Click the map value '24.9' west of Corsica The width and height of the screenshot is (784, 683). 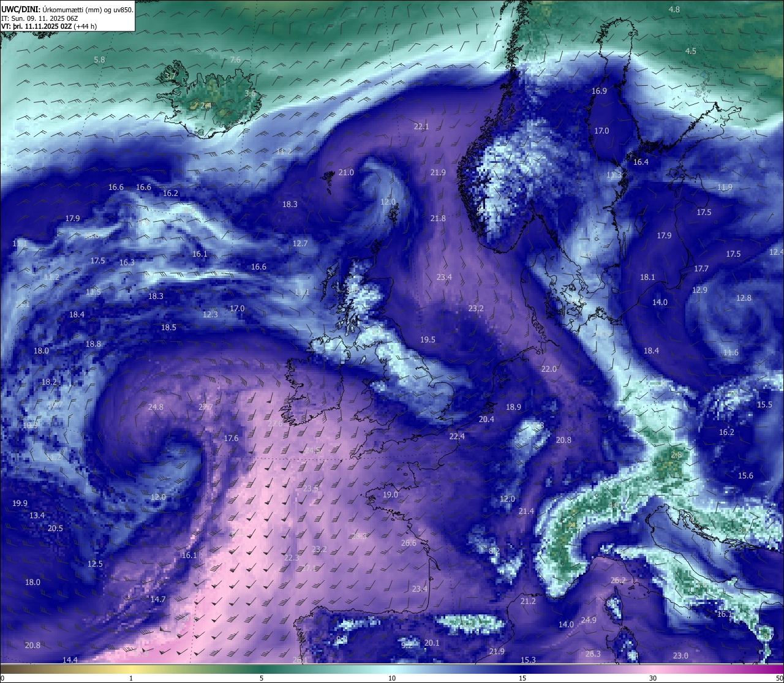pos(589,621)
